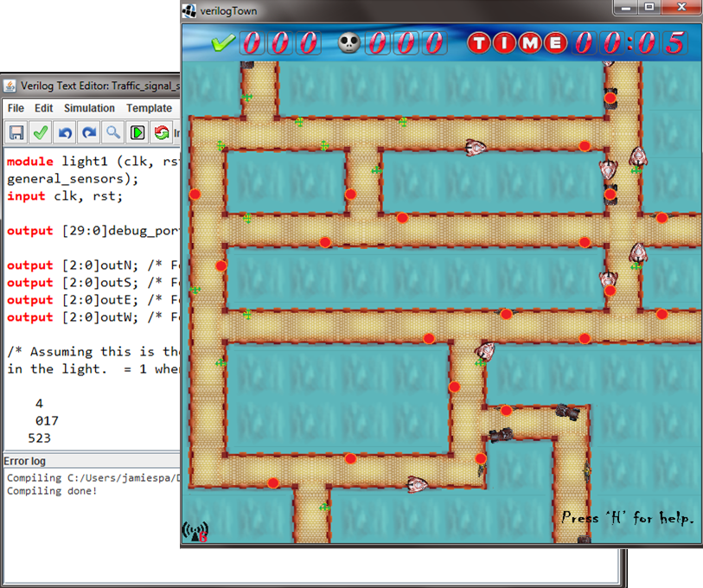This screenshot has height=588, width=703.
Task: Open the File menu
Action: click(x=16, y=108)
